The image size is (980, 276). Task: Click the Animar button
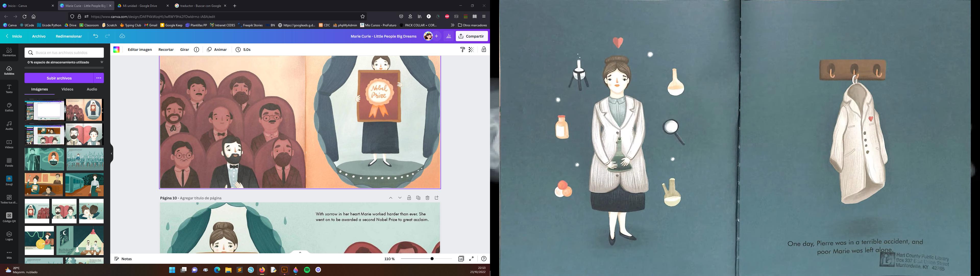click(x=217, y=50)
